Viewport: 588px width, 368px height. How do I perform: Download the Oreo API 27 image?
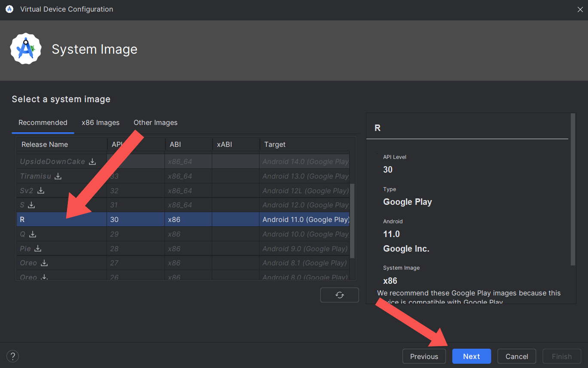44,263
